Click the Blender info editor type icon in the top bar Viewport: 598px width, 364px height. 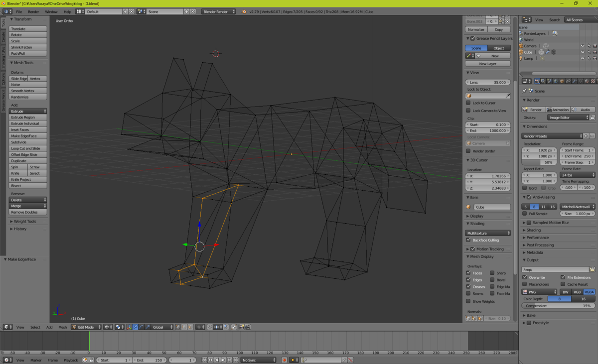pyautogui.click(x=6, y=11)
